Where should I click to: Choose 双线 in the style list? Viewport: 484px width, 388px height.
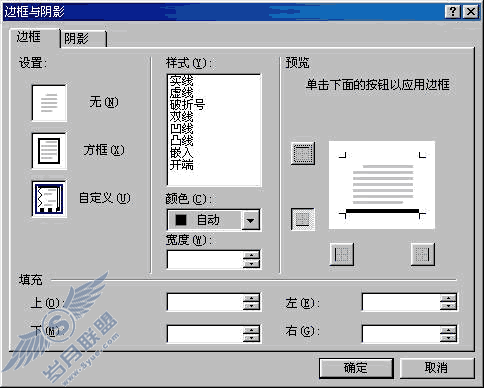[x=182, y=117]
